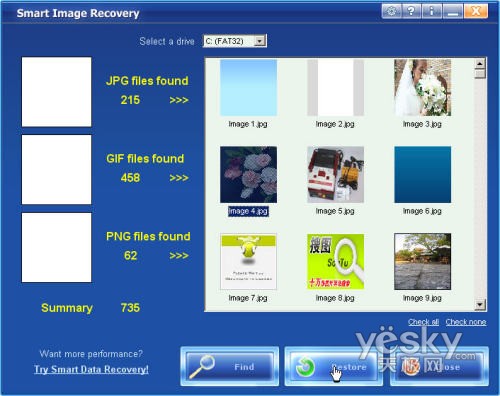Image resolution: width=500 pixels, height=396 pixels.
Task: Select the bride photo Image 3.jpg
Action: 422,88
